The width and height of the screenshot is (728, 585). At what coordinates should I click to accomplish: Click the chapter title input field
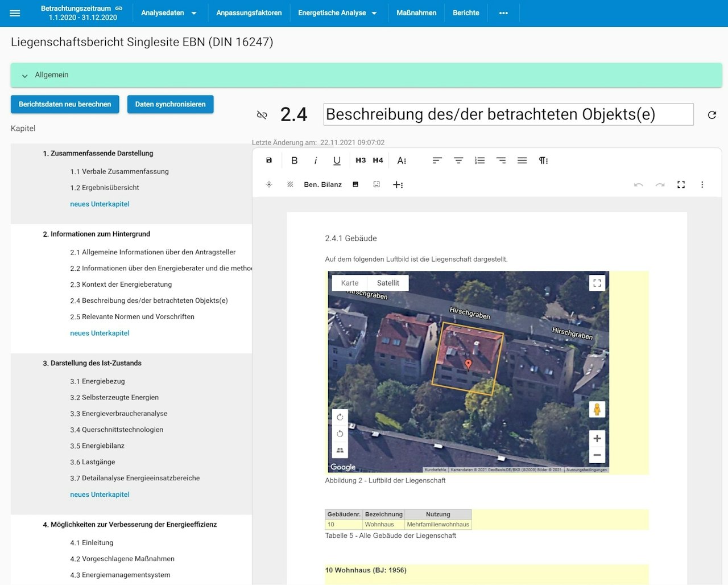pos(508,114)
